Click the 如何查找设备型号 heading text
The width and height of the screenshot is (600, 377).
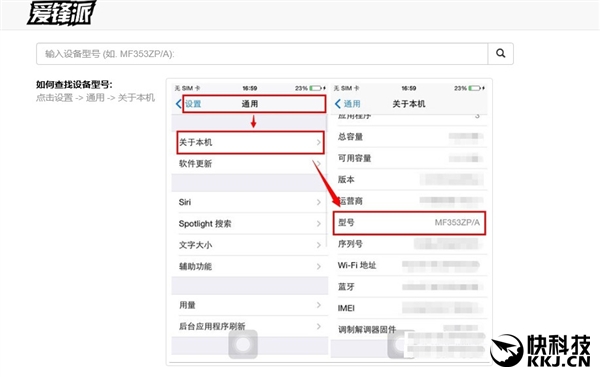(74, 85)
